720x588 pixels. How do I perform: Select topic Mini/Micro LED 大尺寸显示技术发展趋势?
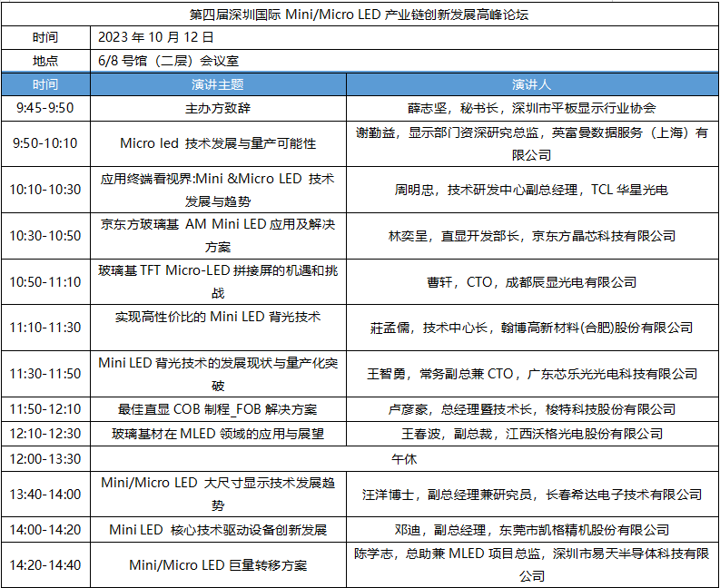click(x=218, y=495)
